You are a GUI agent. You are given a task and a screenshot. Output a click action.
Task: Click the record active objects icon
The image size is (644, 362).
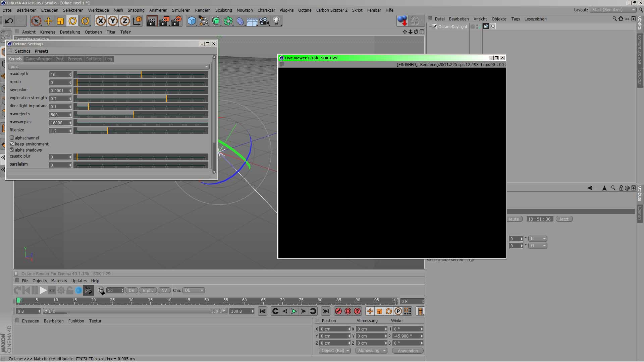[x=338, y=311]
